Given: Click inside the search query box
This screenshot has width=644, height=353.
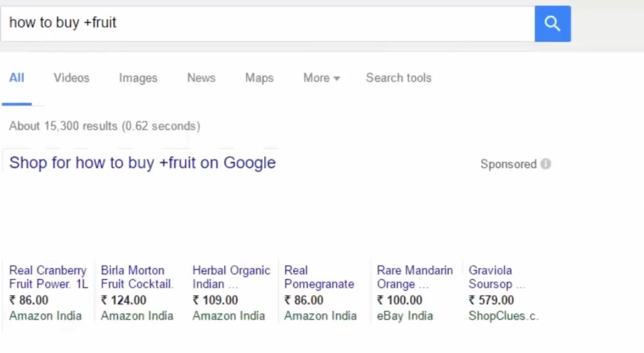Looking at the screenshot, I should click(x=268, y=23).
